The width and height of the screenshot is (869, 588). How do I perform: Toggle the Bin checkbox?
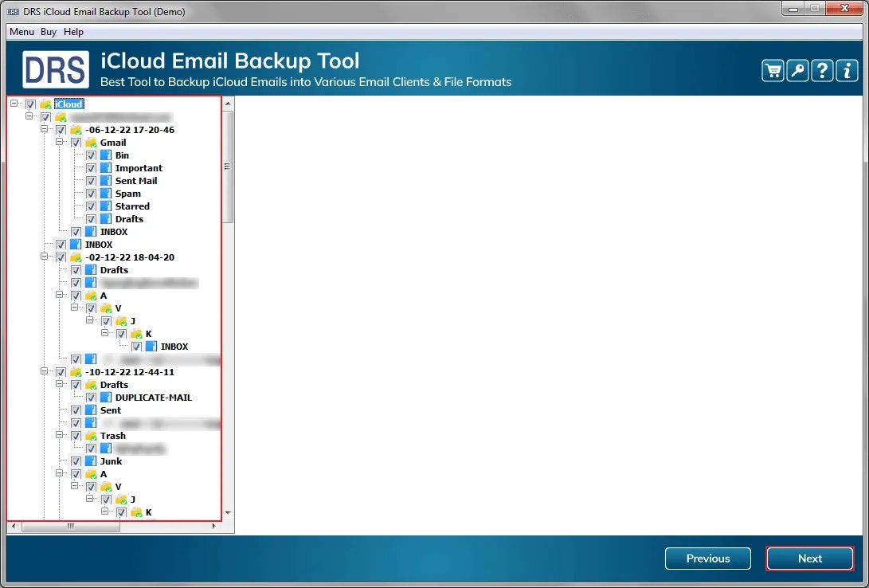pyautogui.click(x=91, y=155)
